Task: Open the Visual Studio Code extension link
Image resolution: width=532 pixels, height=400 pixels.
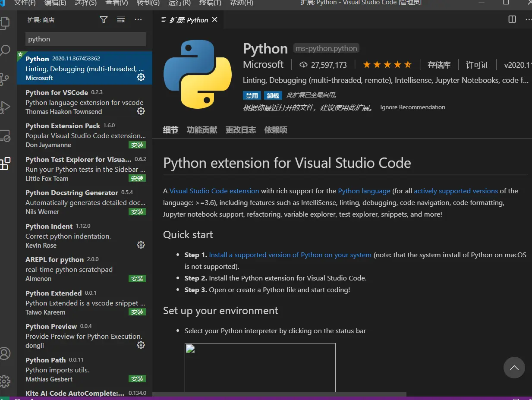Action: click(214, 191)
